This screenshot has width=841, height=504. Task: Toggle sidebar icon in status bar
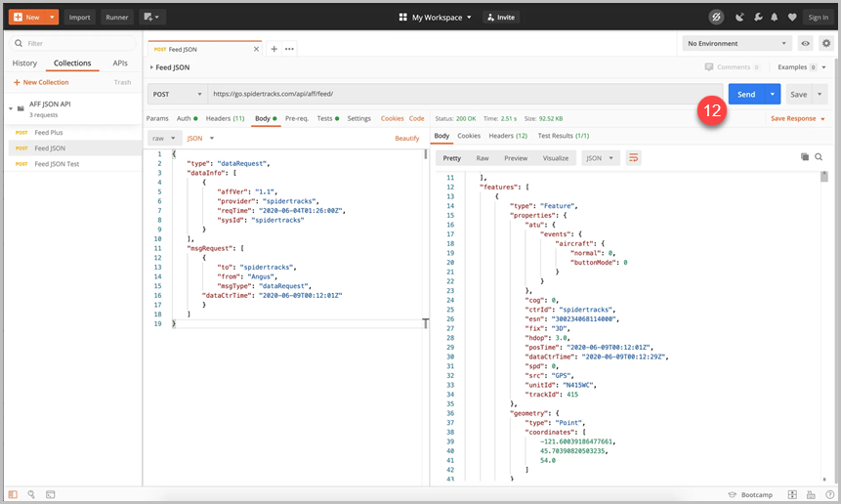point(13,494)
